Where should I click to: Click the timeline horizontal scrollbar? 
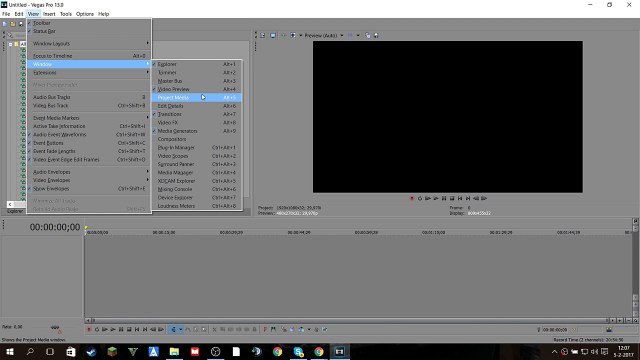pyautogui.click(x=350, y=320)
